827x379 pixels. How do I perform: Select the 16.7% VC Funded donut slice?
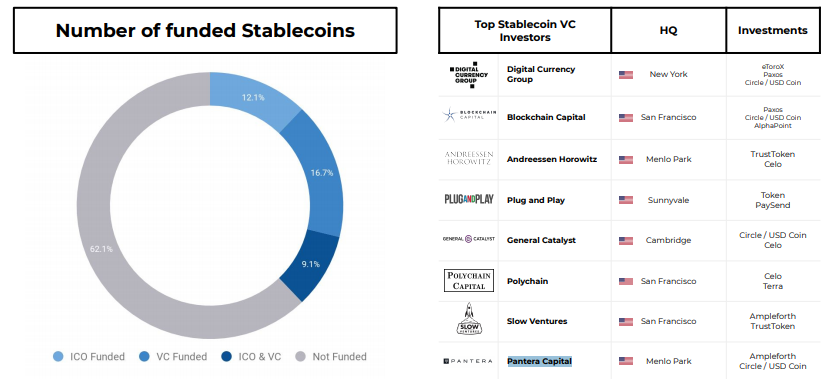tap(322, 173)
